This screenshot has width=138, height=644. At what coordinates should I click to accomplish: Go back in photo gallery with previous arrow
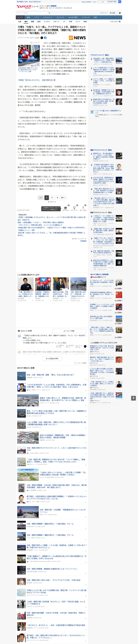(x=31, y=43)
